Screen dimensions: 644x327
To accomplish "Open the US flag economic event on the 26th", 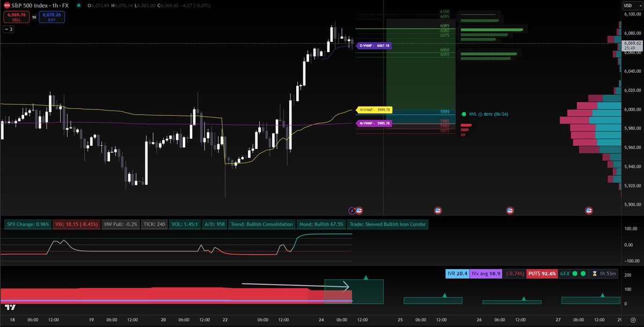I will [510, 211].
